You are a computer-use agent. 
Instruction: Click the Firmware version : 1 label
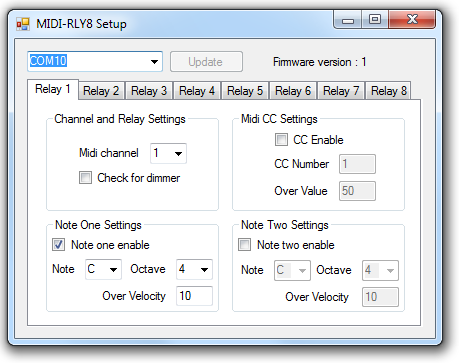[x=320, y=62]
